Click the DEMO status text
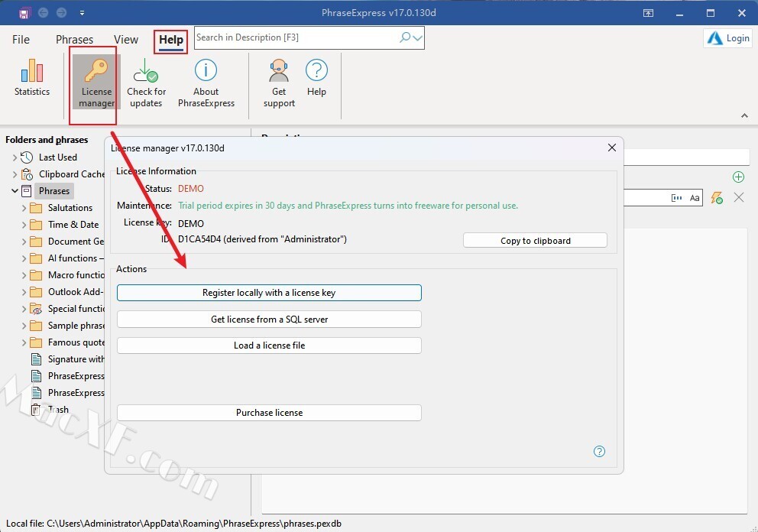Screen dimensions: 758x532 coord(191,189)
